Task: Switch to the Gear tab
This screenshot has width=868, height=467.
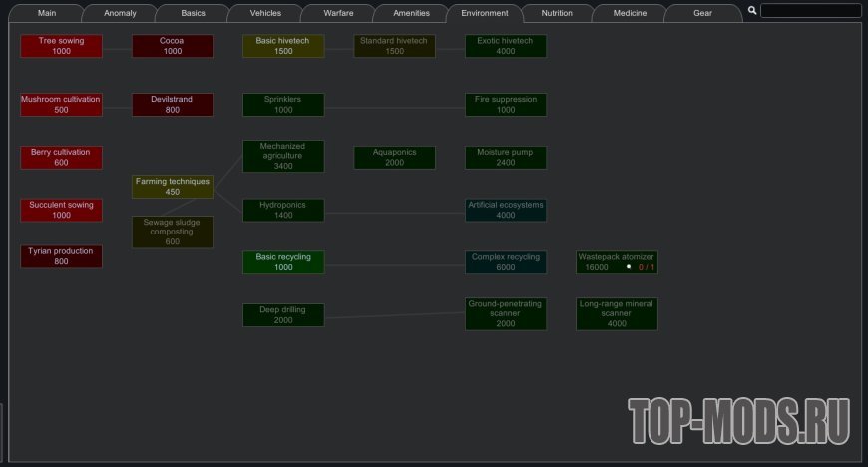Action: pyautogui.click(x=703, y=14)
